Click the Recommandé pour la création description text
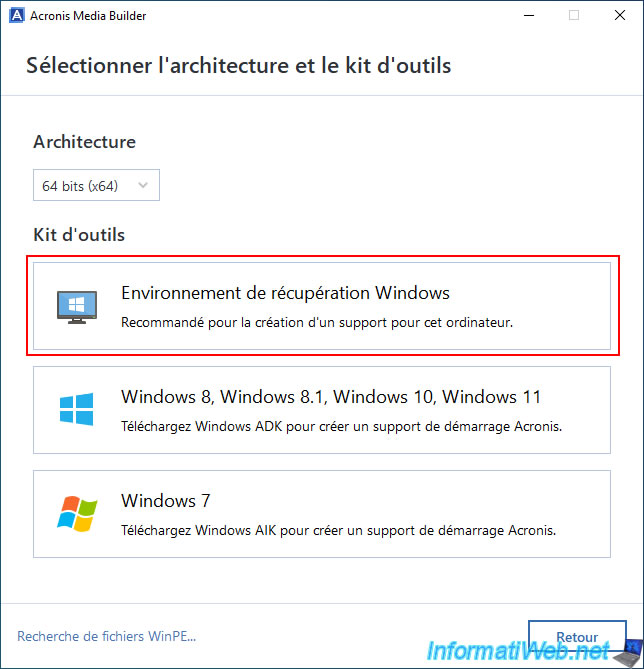 [316, 323]
